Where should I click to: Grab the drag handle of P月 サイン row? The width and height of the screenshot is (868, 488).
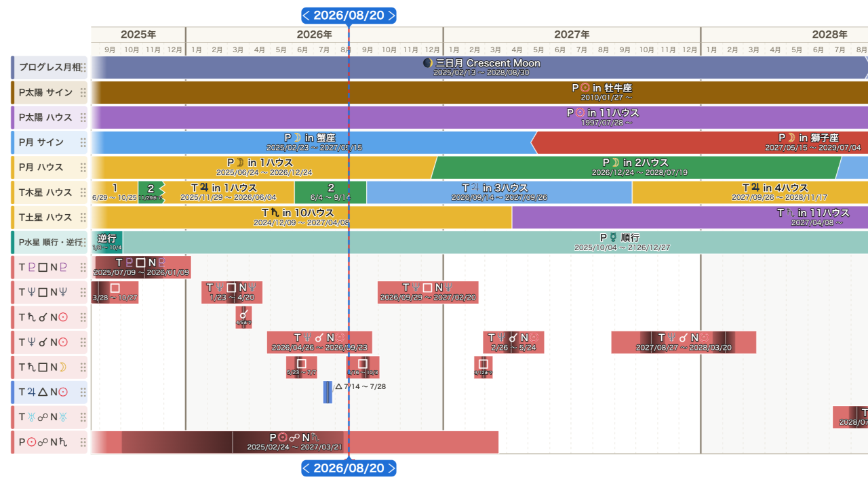pyautogui.click(x=83, y=142)
